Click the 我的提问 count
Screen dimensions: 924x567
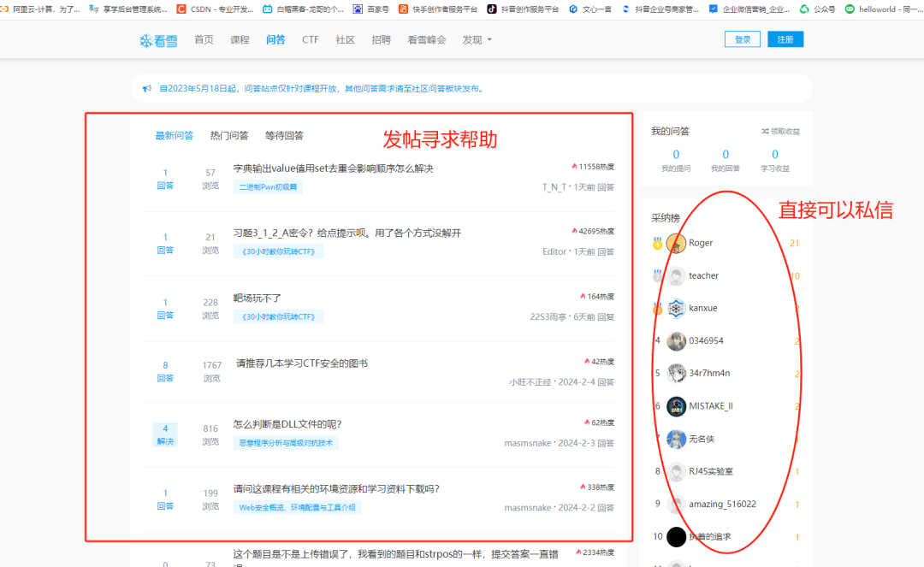pos(676,154)
